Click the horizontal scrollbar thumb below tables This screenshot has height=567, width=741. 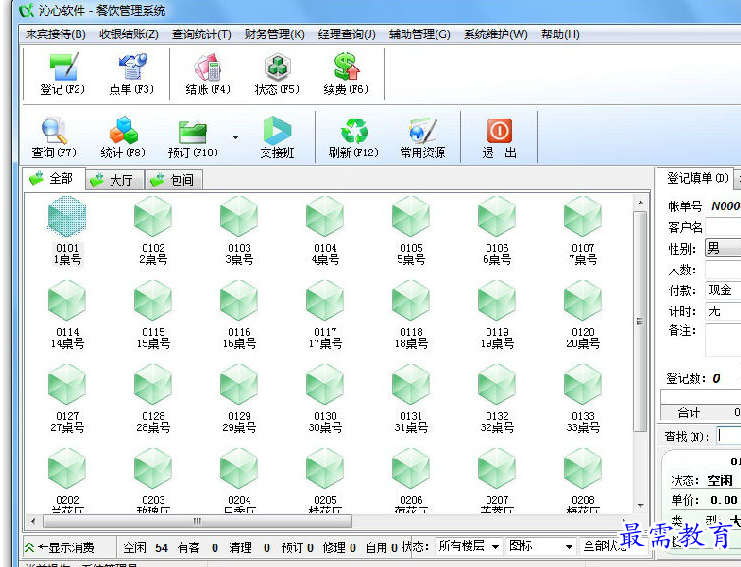click(x=197, y=521)
